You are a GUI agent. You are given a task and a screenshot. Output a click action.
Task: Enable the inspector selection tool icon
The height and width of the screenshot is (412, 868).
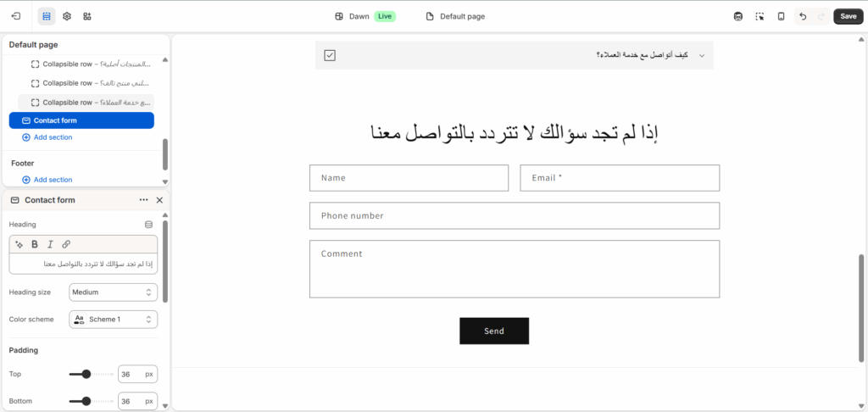click(759, 16)
